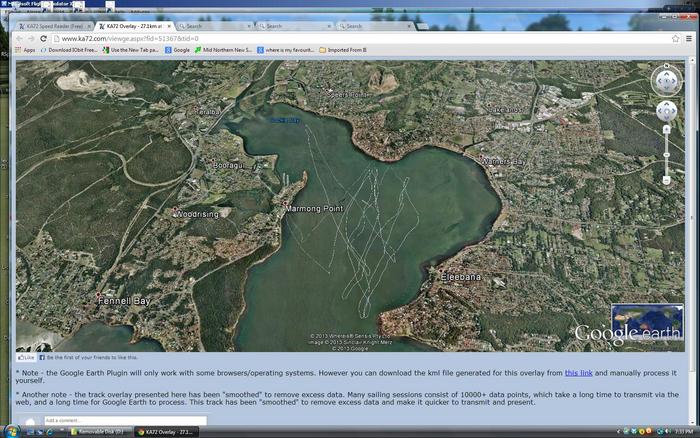Click the Windows Start orb
This screenshot has width=700, height=438.
point(12,431)
